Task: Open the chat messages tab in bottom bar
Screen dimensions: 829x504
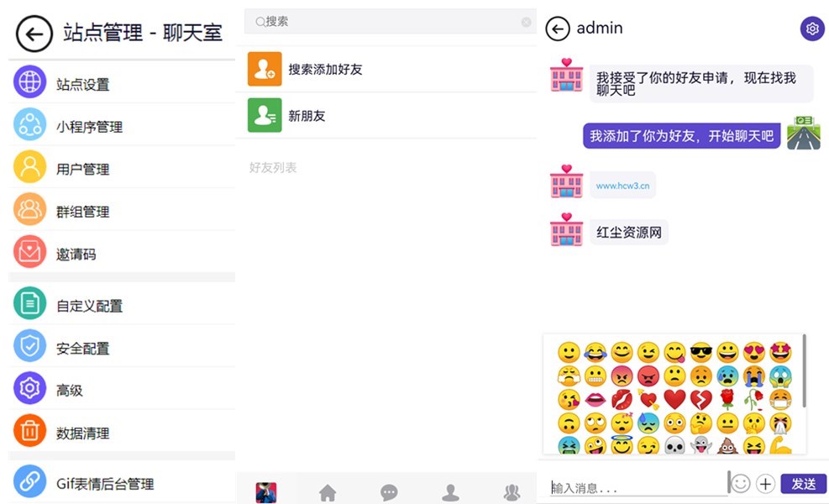Action: pos(389,493)
